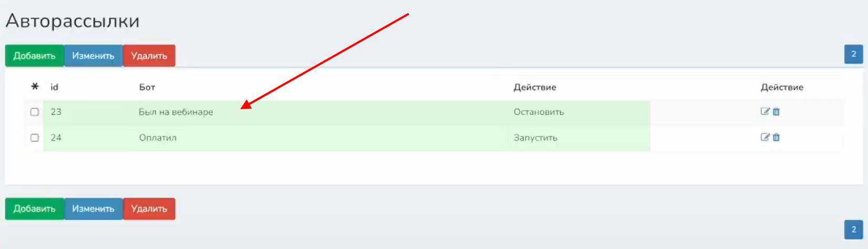Viewport: 868px width, 249px height.
Task: Edit icon for row 23
Action: tap(765, 111)
